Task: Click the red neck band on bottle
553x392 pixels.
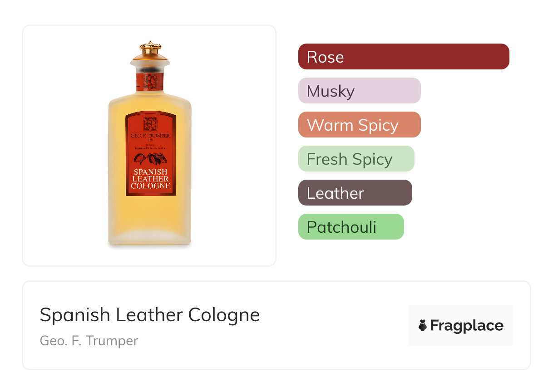Action: [150, 81]
